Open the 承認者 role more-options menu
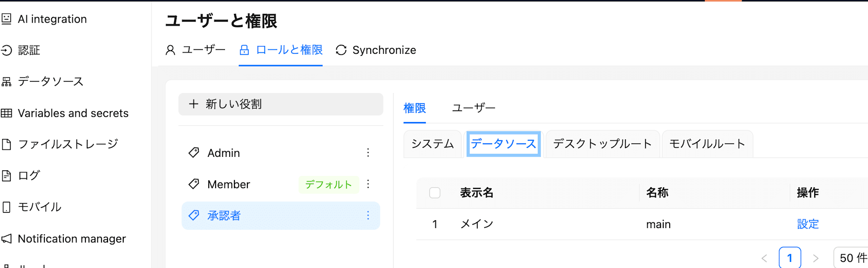The width and height of the screenshot is (868, 268). [368, 215]
